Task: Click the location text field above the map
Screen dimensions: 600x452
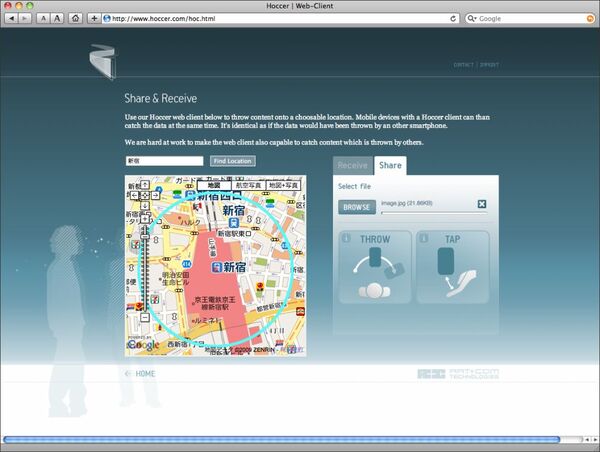Action: pos(164,161)
